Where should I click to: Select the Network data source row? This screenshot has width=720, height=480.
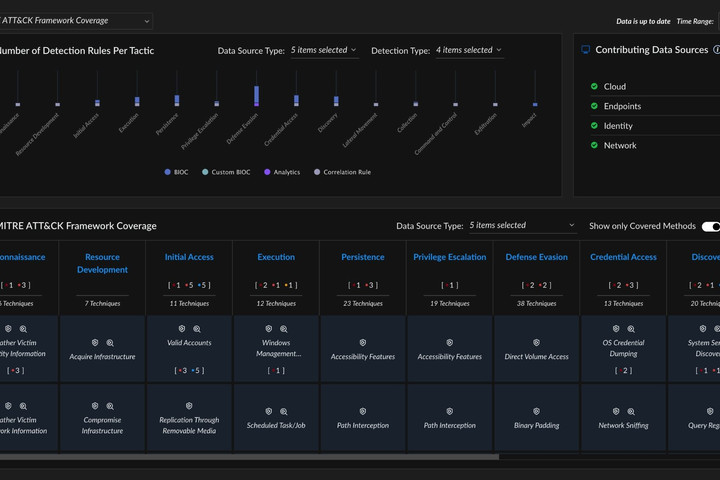click(655, 145)
